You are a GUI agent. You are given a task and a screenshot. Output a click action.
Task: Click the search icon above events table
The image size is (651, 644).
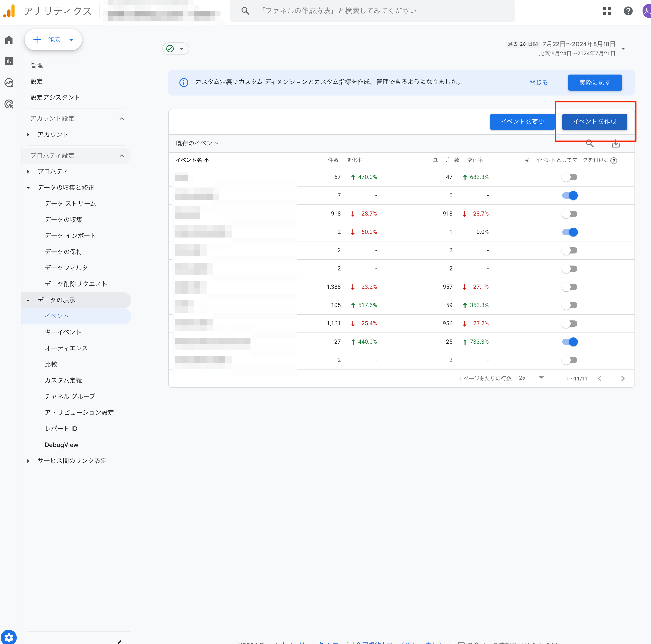(589, 143)
